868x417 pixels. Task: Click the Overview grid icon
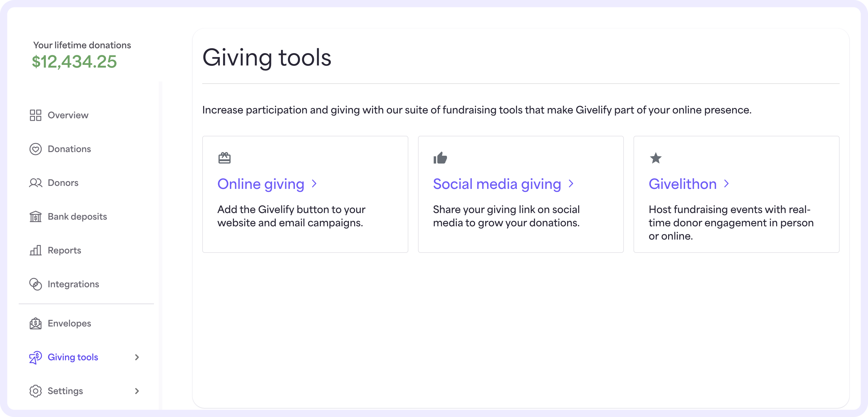pyautogui.click(x=35, y=115)
